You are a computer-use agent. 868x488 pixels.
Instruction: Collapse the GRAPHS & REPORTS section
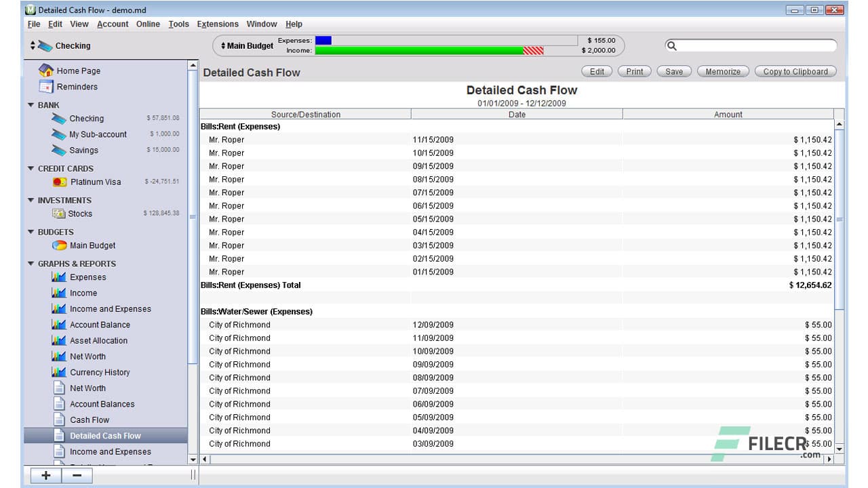coord(31,264)
